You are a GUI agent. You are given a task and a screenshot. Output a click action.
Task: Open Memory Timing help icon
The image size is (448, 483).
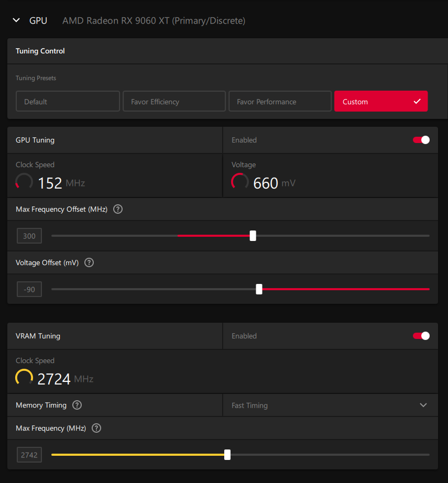coord(77,405)
